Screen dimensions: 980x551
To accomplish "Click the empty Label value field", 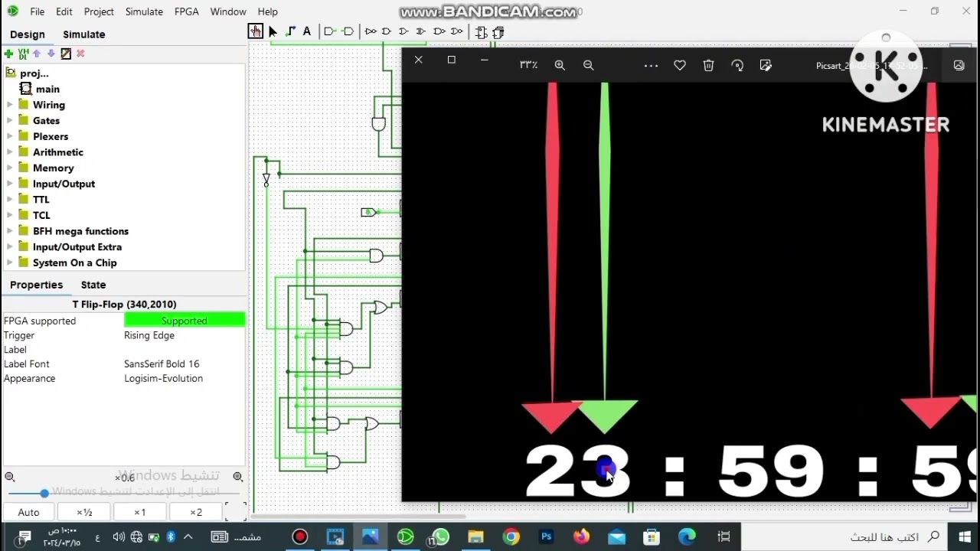I will pyautogui.click(x=184, y=350).
